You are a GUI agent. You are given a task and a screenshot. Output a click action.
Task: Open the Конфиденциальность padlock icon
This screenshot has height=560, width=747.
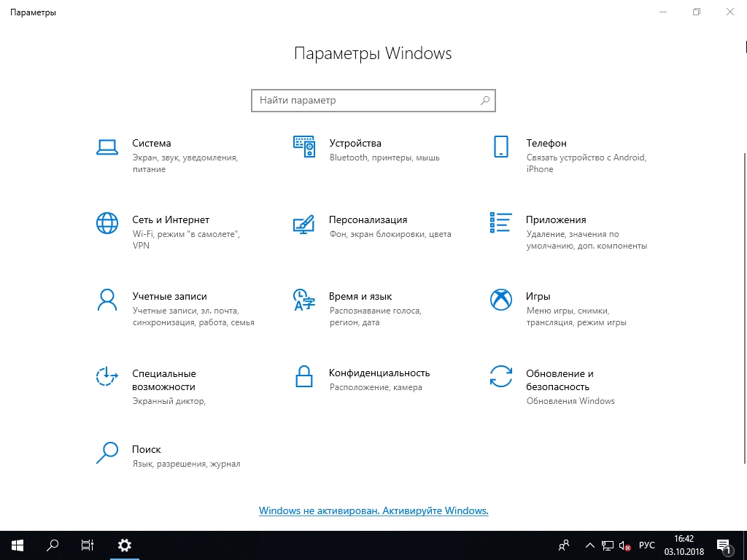[304, 376]
